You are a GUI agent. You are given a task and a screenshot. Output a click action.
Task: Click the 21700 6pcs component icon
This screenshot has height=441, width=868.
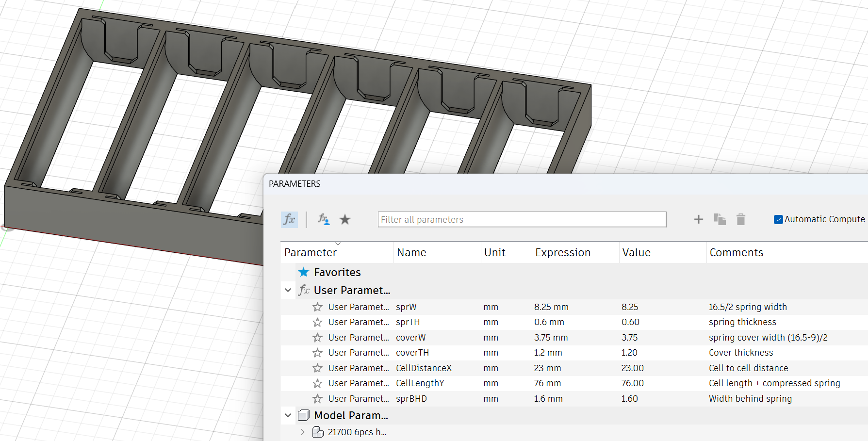(318, 432)
